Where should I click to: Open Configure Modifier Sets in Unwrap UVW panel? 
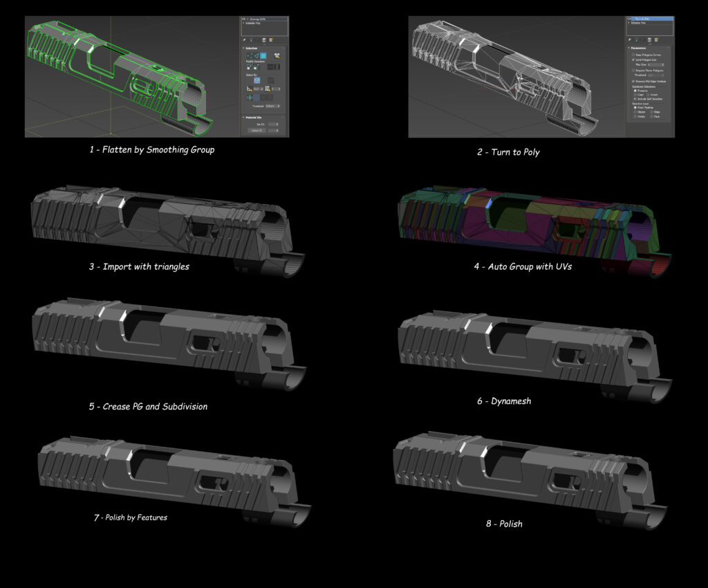coord(271,39)
